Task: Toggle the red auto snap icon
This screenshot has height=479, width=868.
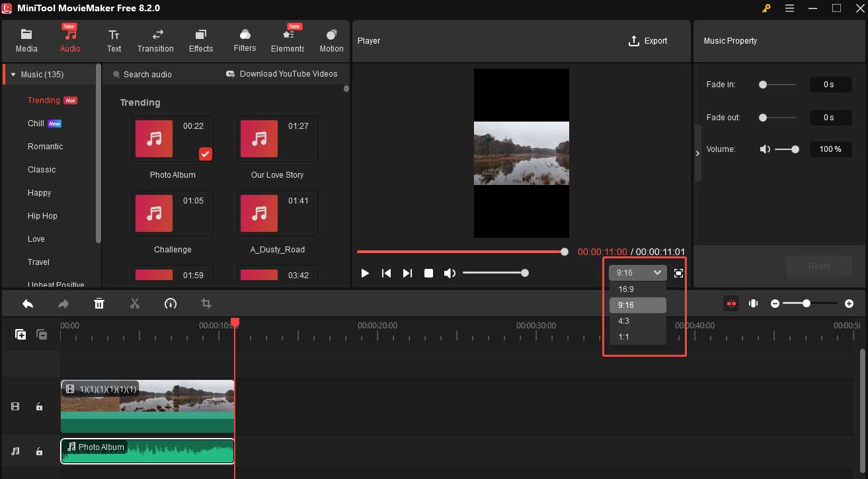Action: [731, 303]
